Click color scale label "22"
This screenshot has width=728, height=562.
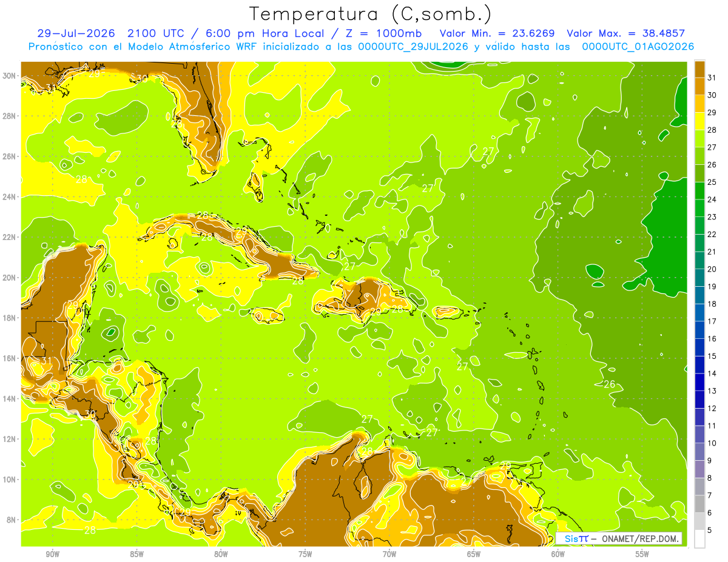click(712, 234)
